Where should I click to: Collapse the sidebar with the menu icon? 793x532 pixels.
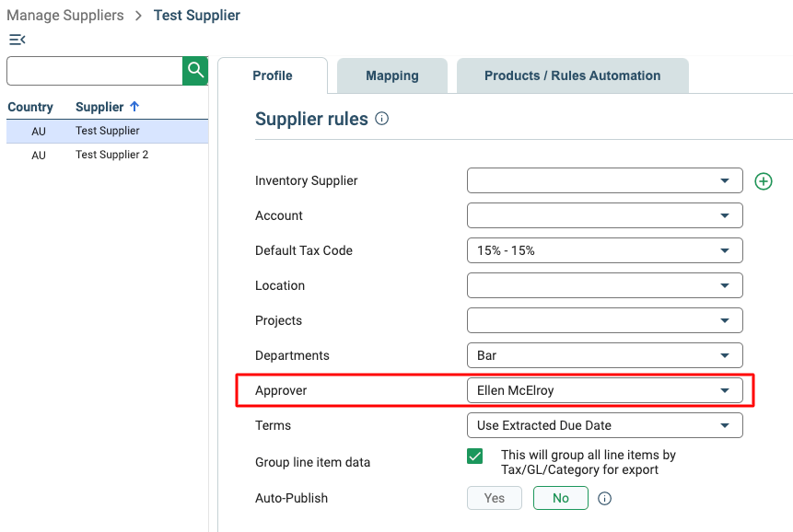coord(17,40)
